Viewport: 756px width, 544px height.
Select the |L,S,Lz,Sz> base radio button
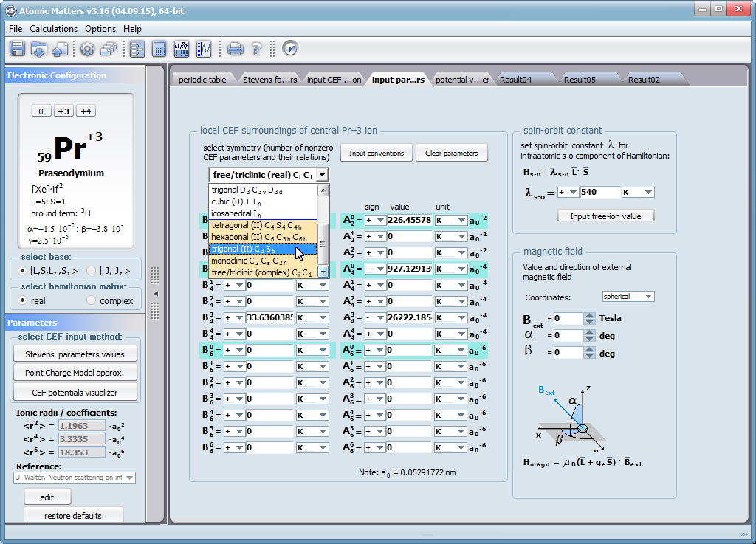pyautogui.click(x=23, y=270)
